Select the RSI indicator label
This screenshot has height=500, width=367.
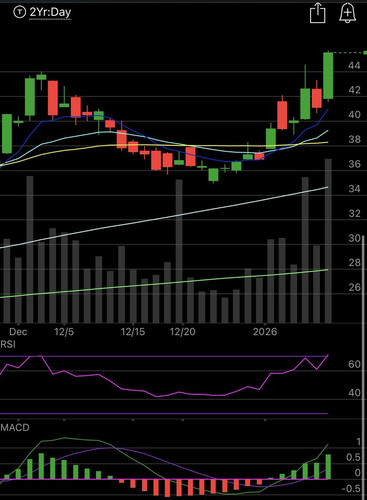8,344
